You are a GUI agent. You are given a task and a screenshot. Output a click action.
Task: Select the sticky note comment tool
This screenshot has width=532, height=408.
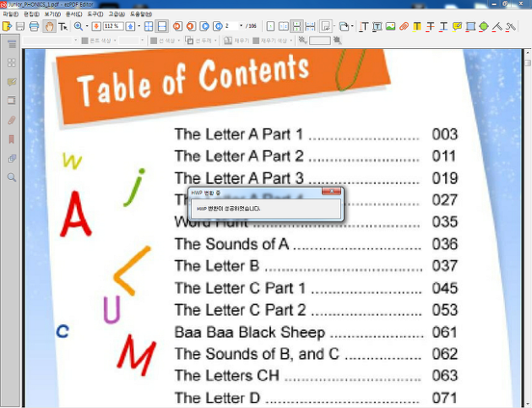click(457, 26)
